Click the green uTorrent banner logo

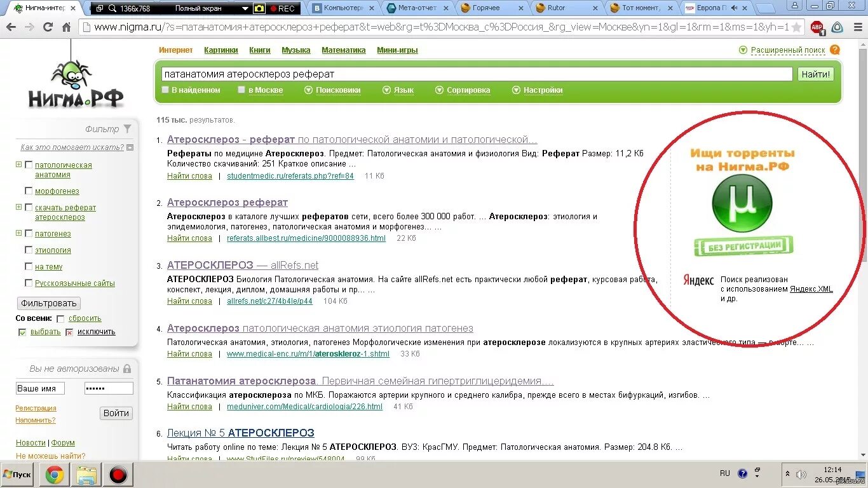tap(742, 204)
